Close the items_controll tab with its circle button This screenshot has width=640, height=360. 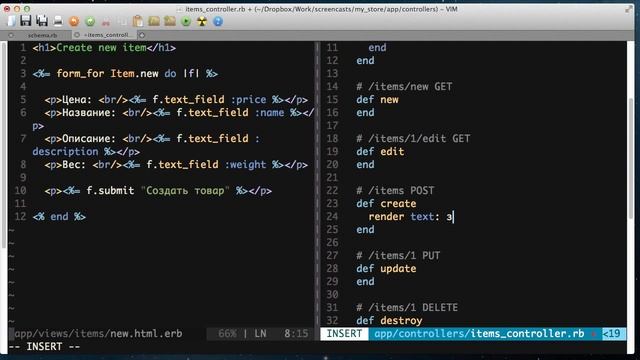point(76,35)
